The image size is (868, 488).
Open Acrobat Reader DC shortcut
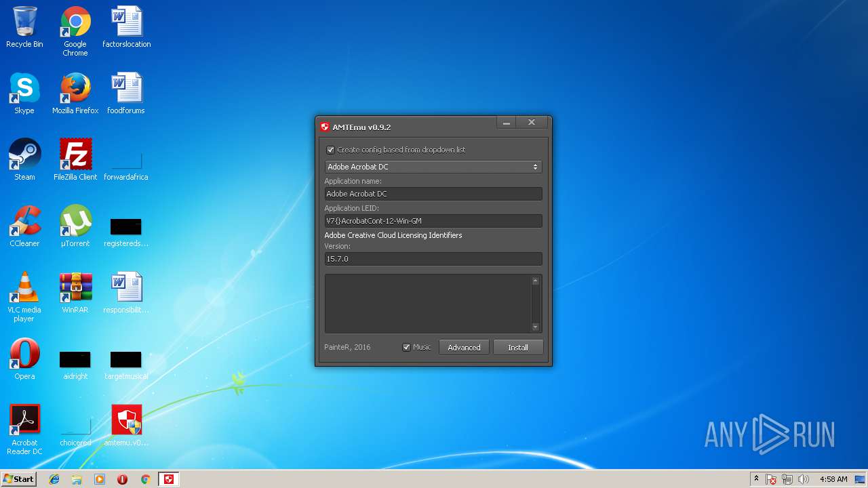pyautogui.click(x=24, y=430)
